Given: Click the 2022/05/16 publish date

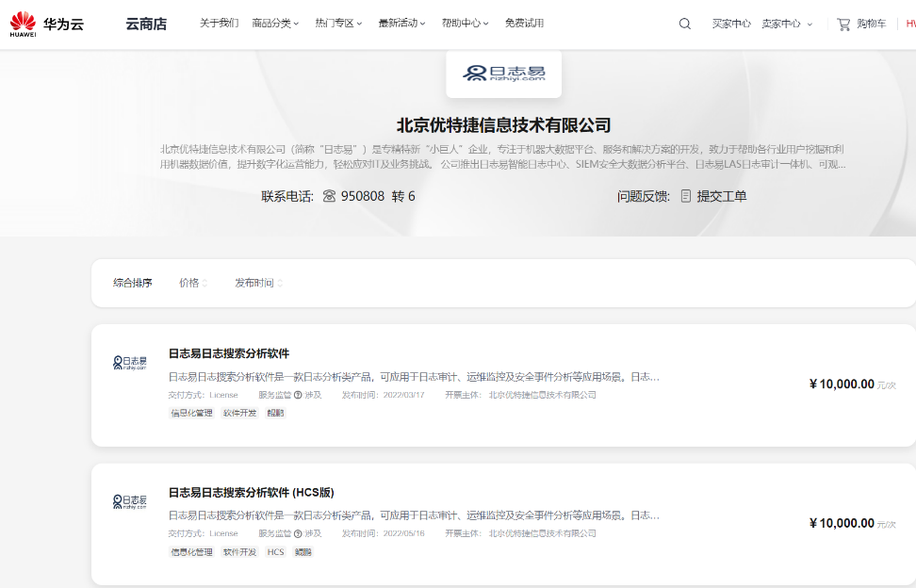Looking at the screenshot, I should coord(403,533).
